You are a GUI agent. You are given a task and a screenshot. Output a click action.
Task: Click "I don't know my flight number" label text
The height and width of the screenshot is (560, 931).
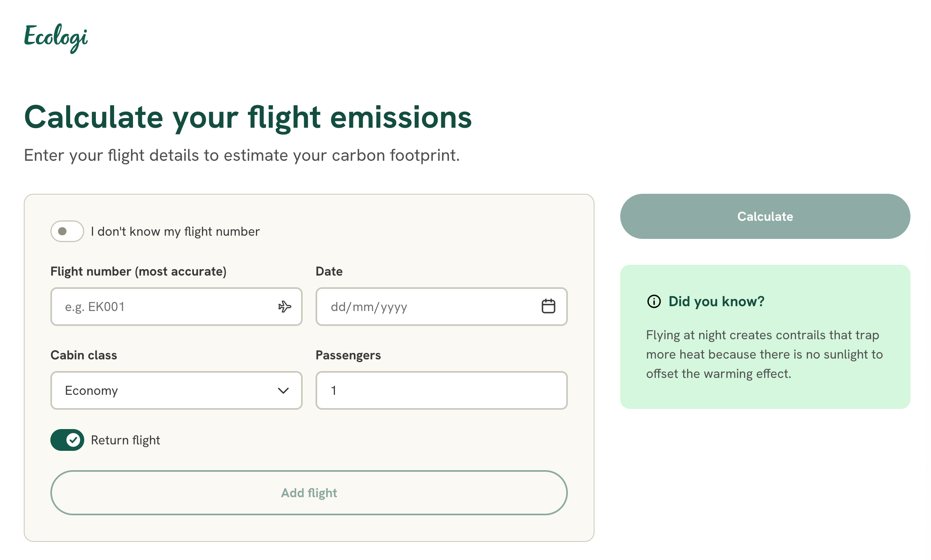tap(175, 232)
